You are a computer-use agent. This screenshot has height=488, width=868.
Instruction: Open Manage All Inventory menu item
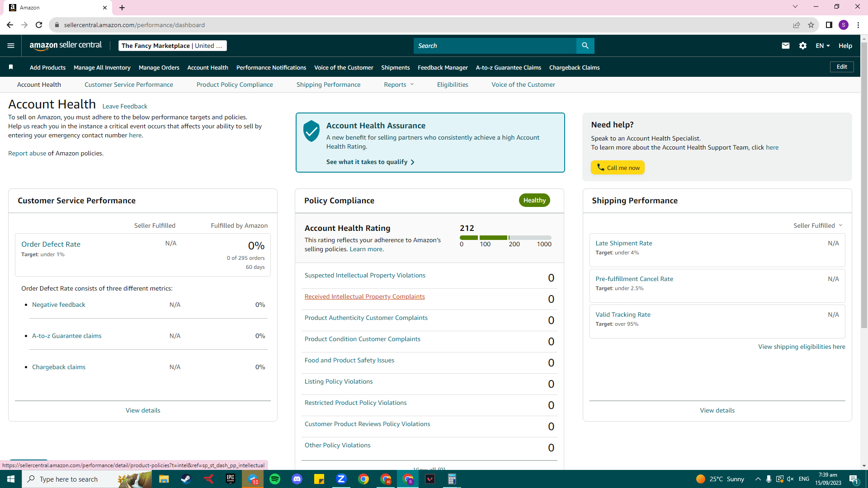102,67
